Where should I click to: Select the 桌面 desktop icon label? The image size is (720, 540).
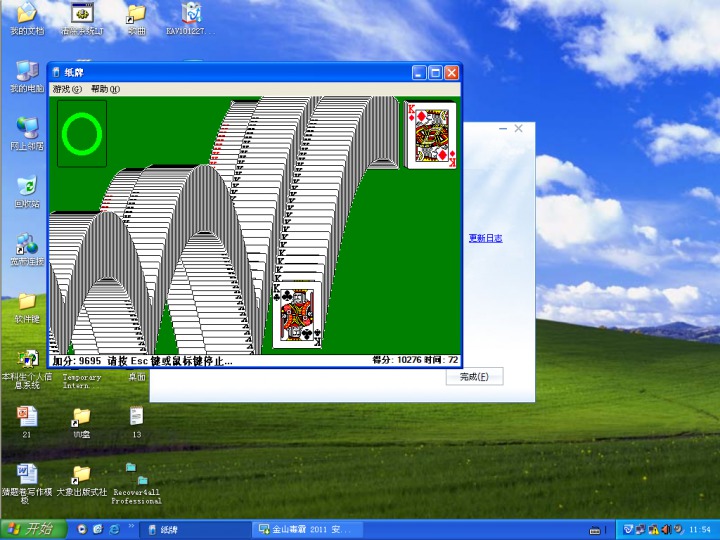click(136, 377)
